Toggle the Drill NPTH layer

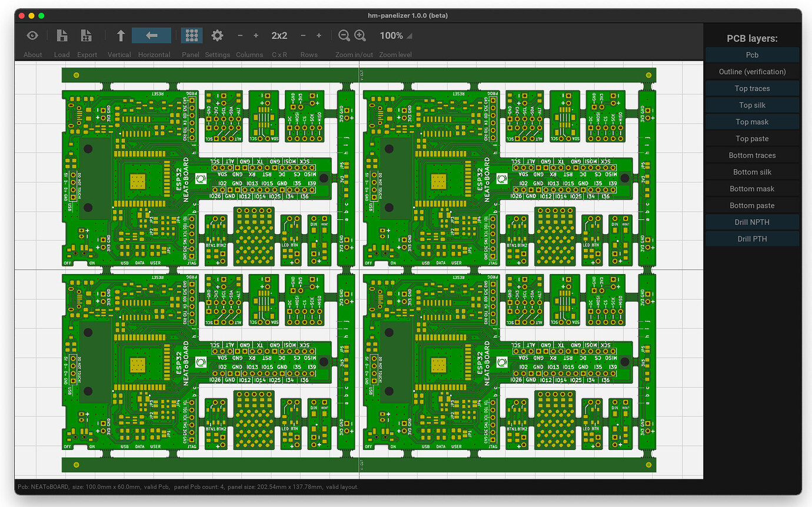coord(752,222)
